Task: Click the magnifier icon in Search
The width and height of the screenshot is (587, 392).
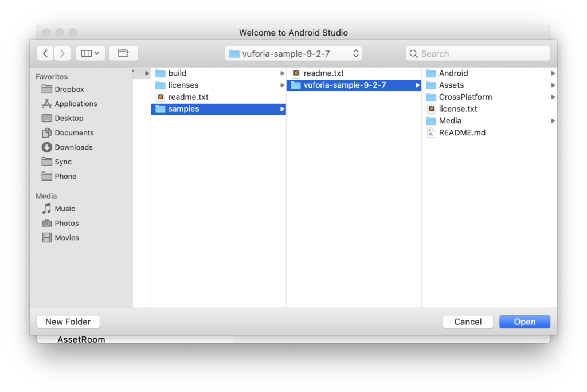Action: point(413,54)
